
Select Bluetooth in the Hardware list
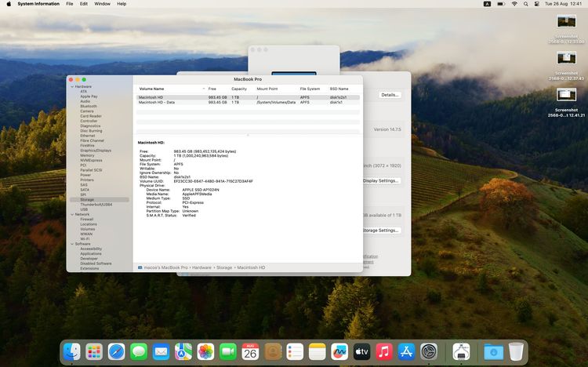(89, 106)
